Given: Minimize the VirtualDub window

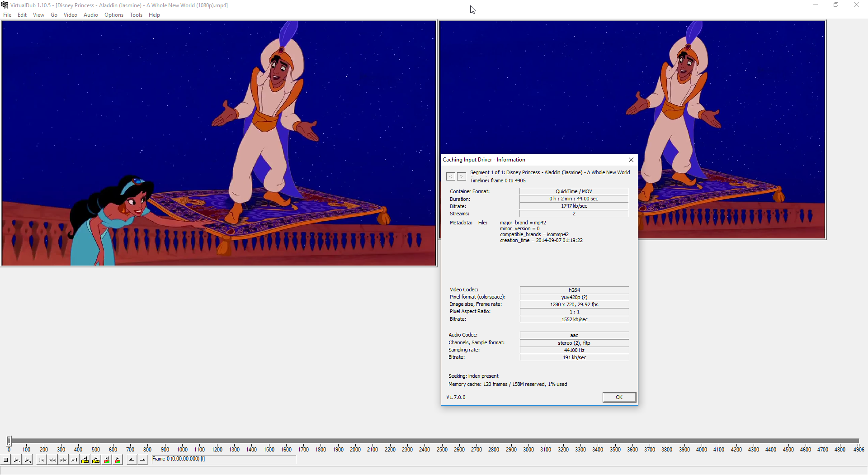Looking at the screenshot, I should pyautogui.click(x=816, y=5).
